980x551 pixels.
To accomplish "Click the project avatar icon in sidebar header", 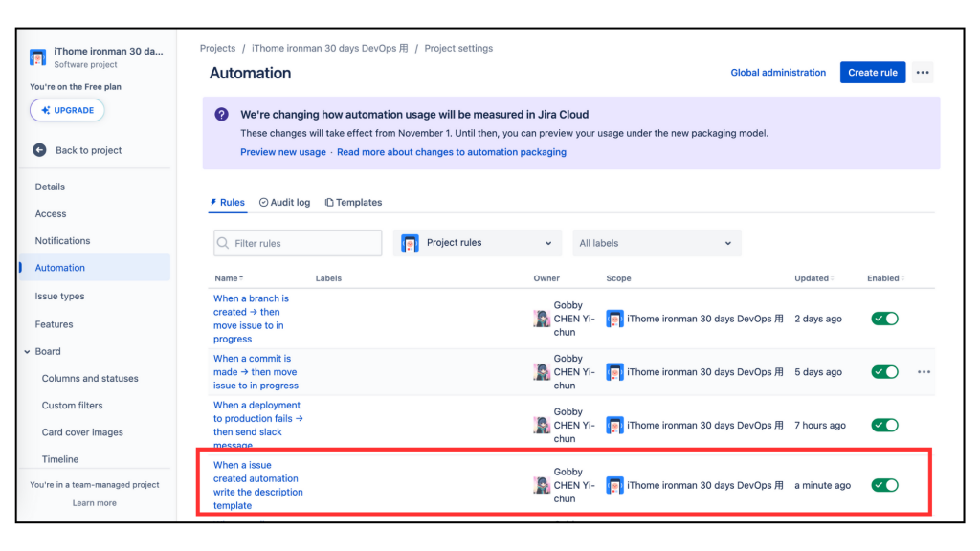I will [37, 56].
